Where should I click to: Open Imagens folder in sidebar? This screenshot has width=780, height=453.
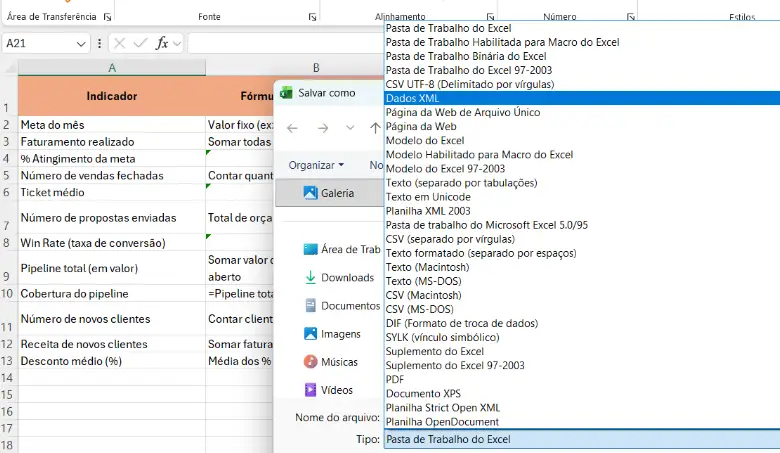pos(332,334)
